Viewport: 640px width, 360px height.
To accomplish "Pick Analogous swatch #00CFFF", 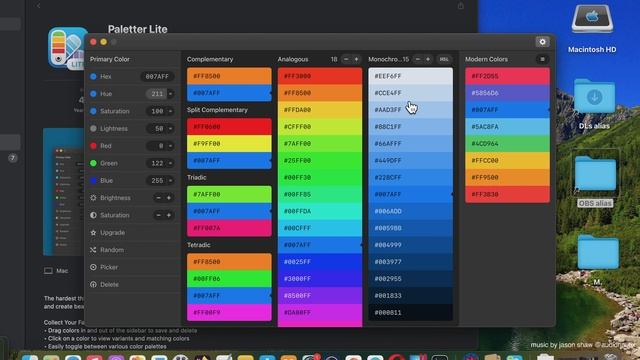I will [320, 228].
